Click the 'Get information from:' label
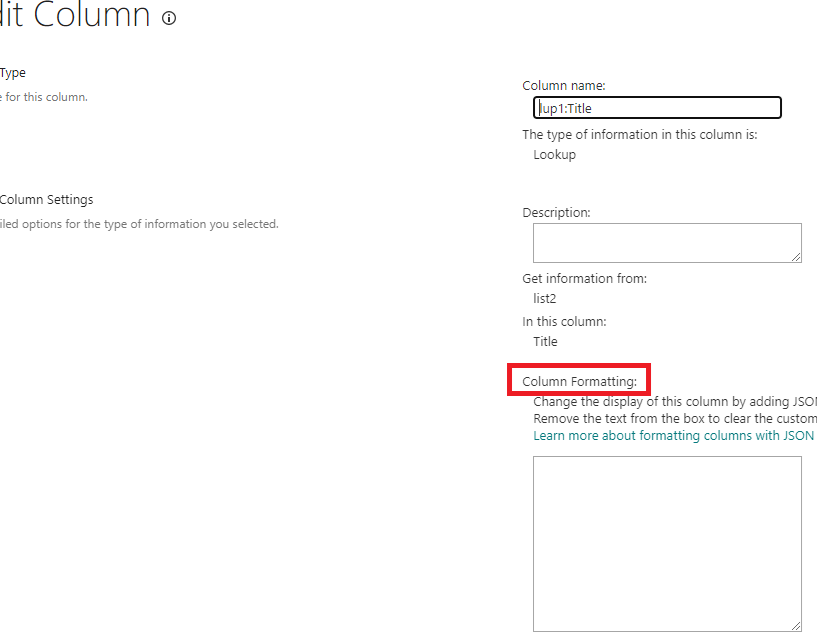 click(x=584, y=279)
